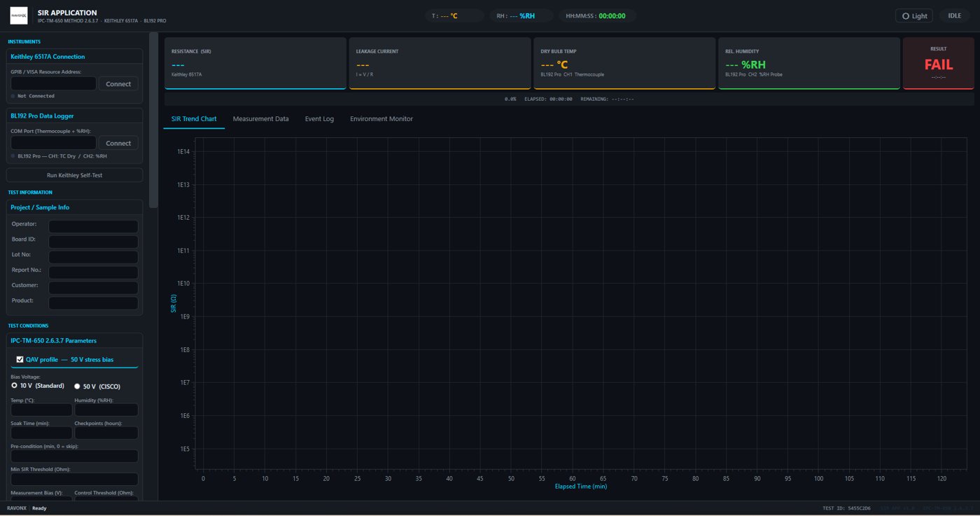Click the Soak Time (min) field
Viewport: 980px width, 516px height.
(41, 433)
